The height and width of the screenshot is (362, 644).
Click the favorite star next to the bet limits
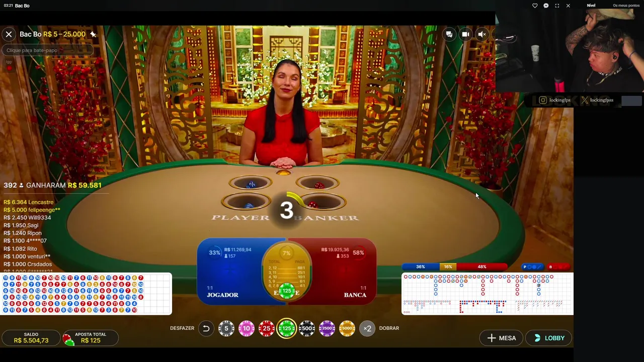(x=93, y=34)
